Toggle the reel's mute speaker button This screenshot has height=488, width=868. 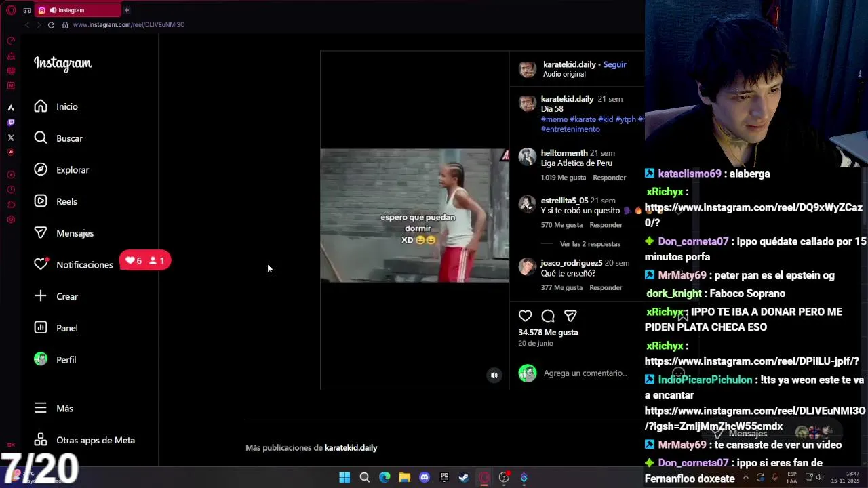(494, 375)
